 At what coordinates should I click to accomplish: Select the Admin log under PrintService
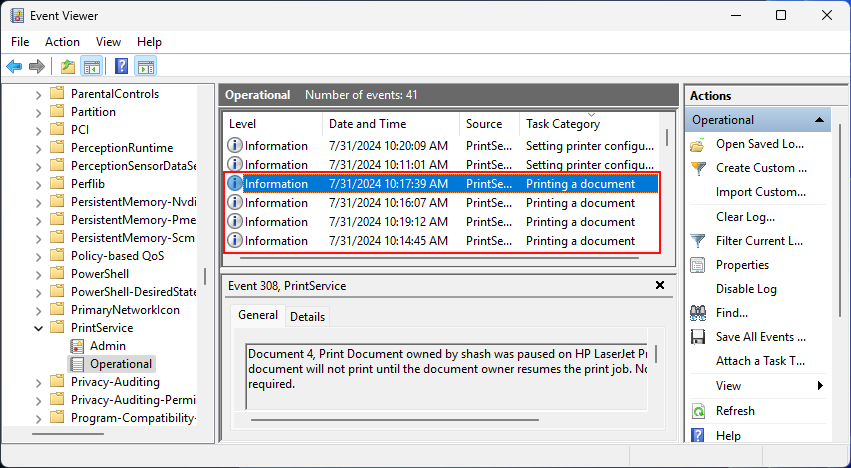point(107,346)
